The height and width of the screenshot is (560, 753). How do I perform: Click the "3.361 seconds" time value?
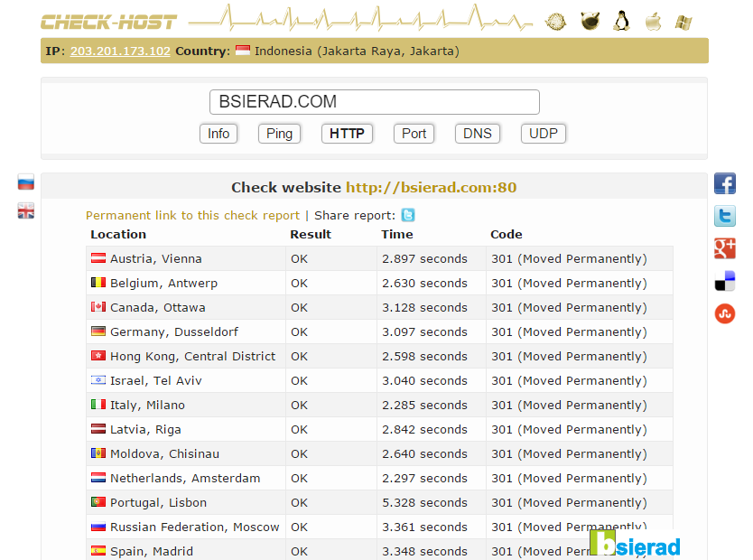coord(424,527)
